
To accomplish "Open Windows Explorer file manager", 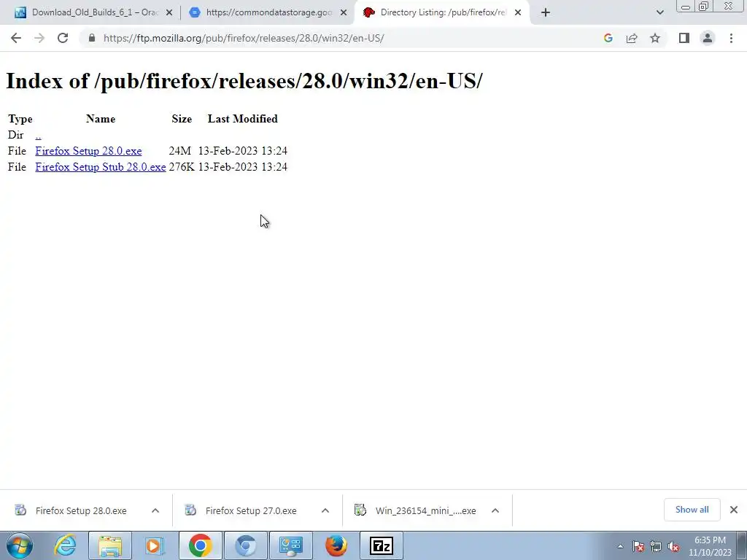I will pos(110,545).
